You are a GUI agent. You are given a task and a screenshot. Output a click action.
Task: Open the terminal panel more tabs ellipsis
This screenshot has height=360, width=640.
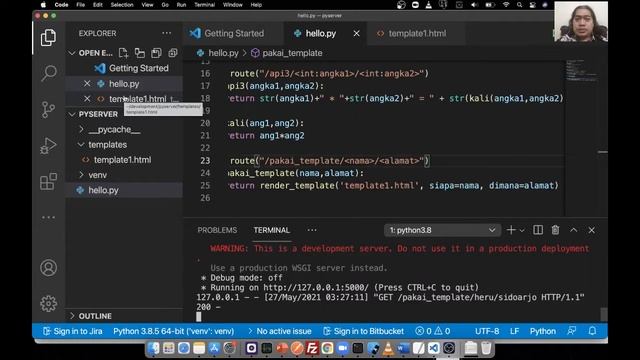[x=312, y=230]
